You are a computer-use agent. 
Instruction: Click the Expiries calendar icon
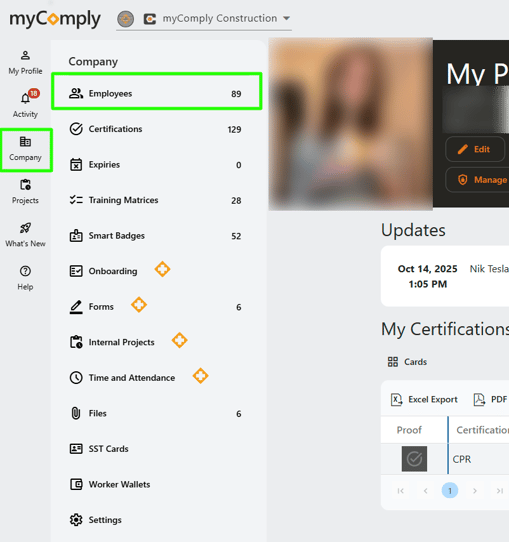click(x=76, y=165)
